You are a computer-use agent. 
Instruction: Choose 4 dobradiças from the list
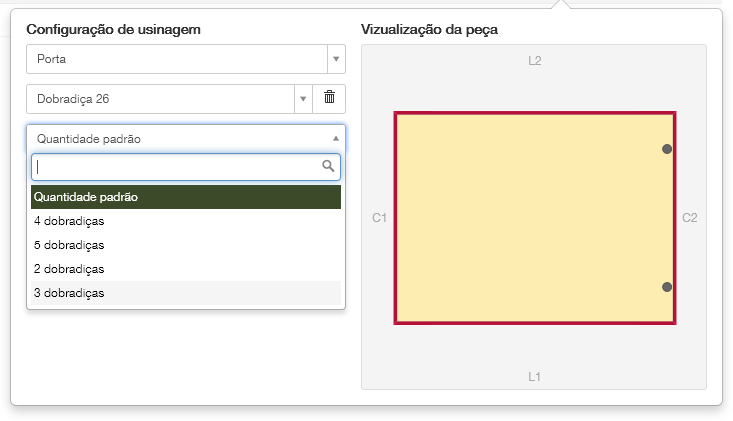click(x=186, y=221)
